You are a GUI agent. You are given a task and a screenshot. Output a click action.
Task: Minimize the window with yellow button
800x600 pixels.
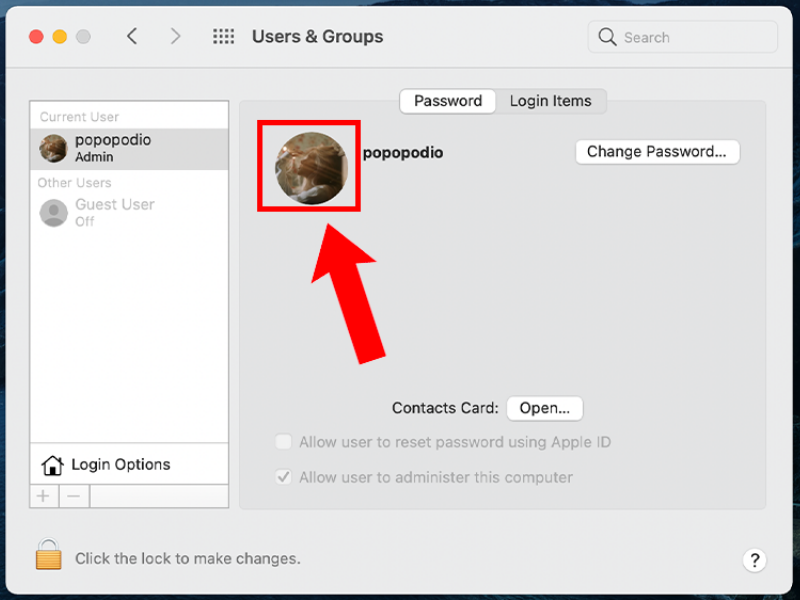coord(60,37)
